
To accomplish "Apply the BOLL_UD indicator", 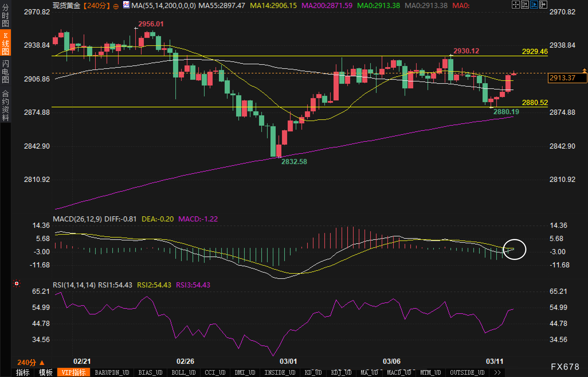I will point(183,372).
